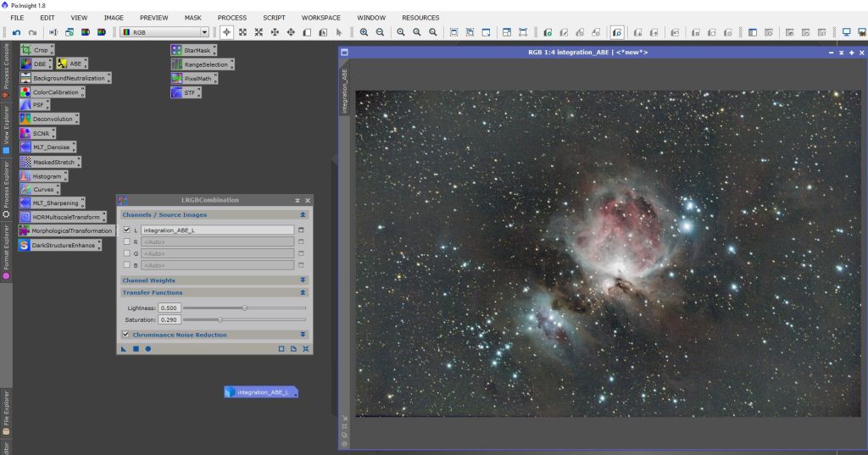Open the PROCESS menu
The width and height of the screenshot is (868, 455).
pos(231,17)
